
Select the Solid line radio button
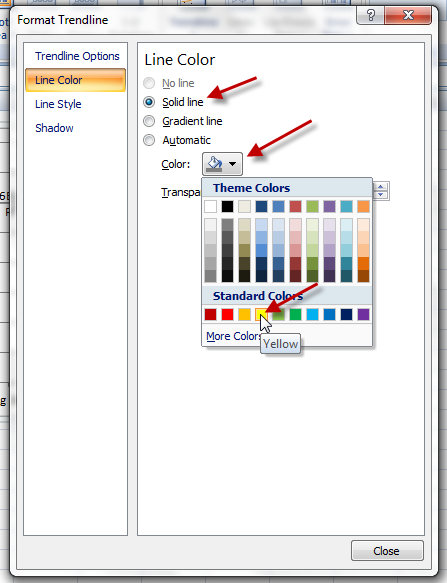point(149,102)
